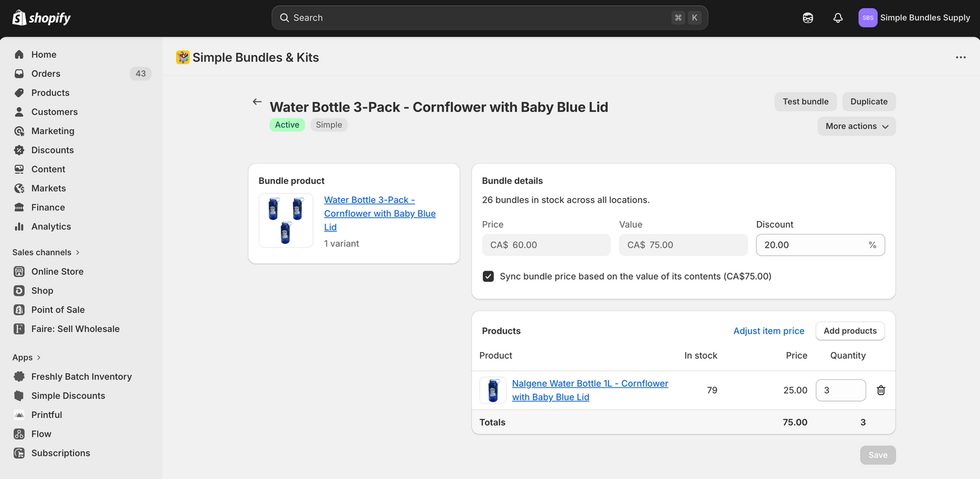This screenshot has height=479, width=980.
Task: Click the Totals price 75.00
Action: click(x=795, y=422)
